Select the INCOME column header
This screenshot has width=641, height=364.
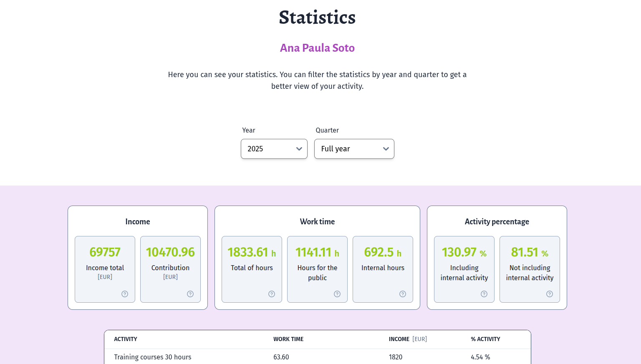(x=399, y=339)
